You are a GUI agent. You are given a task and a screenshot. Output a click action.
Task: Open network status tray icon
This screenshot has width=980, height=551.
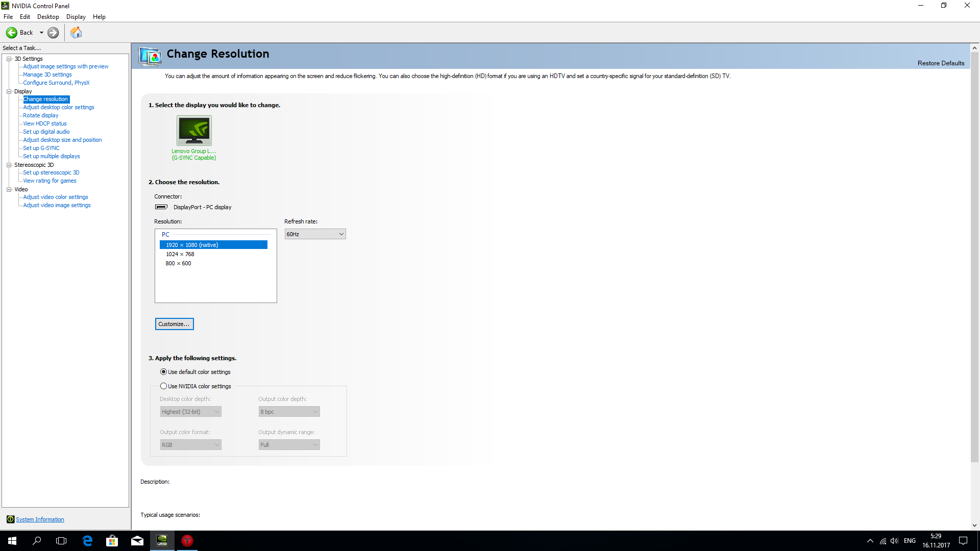click(883, 541)
